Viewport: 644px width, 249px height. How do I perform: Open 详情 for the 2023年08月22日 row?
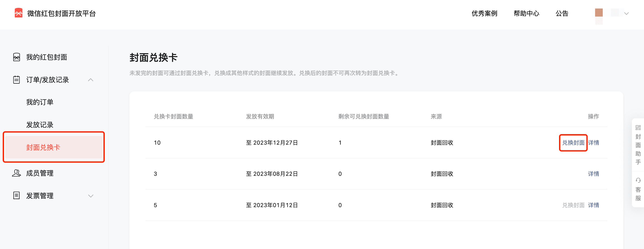click(593, 174)
